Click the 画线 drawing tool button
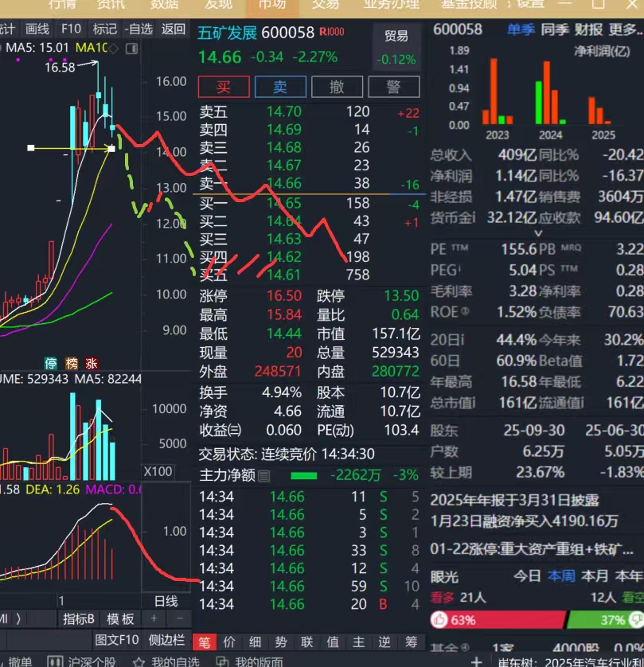 (37, 29)
